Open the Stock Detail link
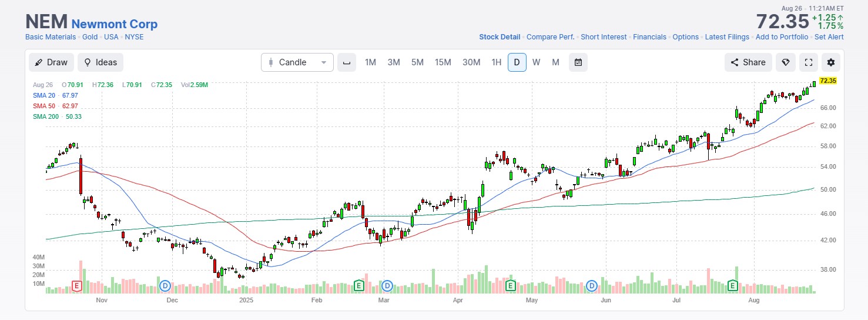Screen dimensions: 868x320 (x=500, y=37)
